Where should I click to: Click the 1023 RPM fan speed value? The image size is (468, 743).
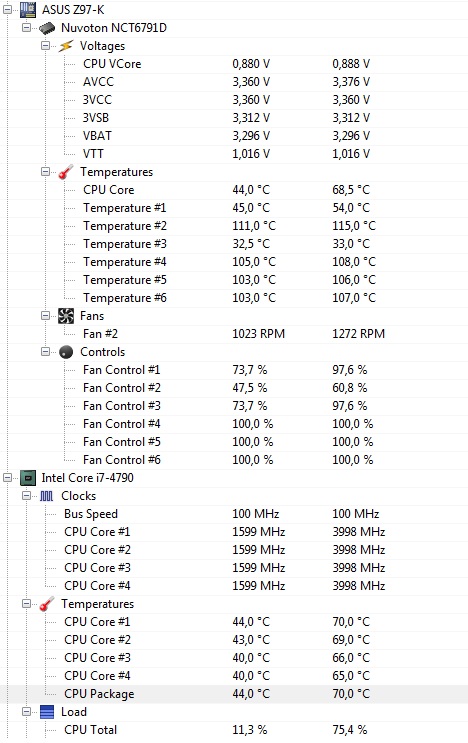[x=259, y=334]
